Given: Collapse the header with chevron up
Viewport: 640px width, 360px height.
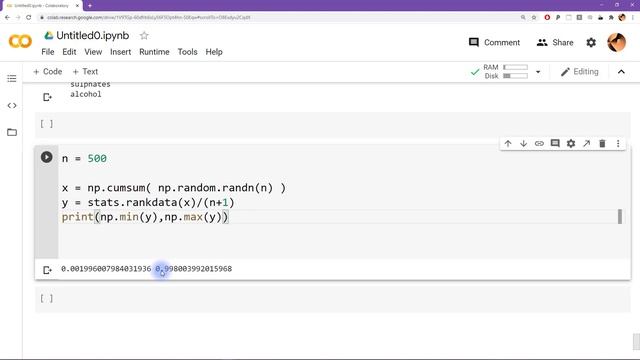Looking at the screenshot, I should [621, 72].
